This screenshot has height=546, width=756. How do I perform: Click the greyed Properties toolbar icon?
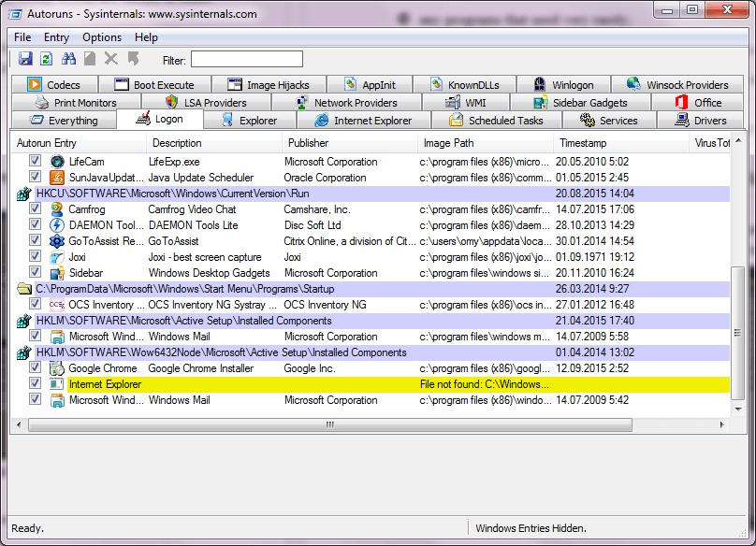point(90,59)
